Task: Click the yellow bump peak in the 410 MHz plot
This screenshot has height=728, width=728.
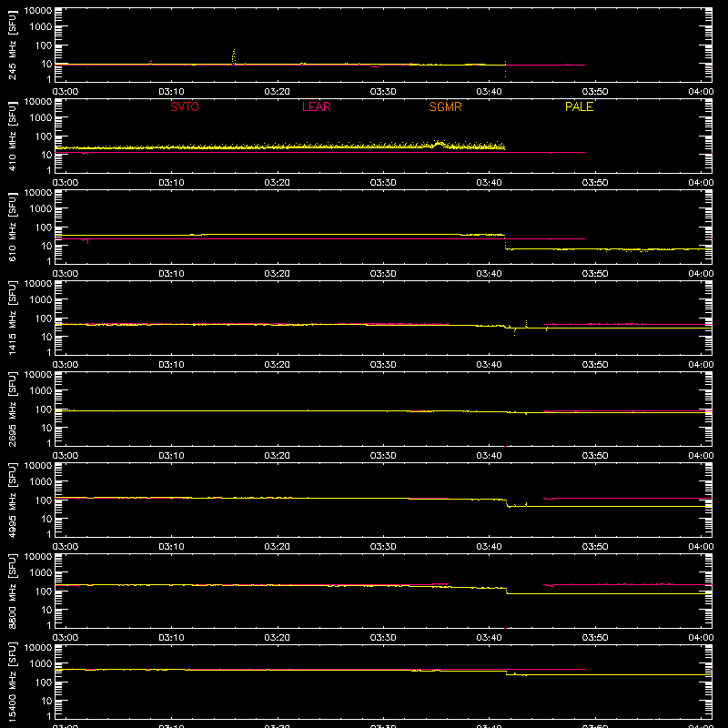Action: coord(439,143)
